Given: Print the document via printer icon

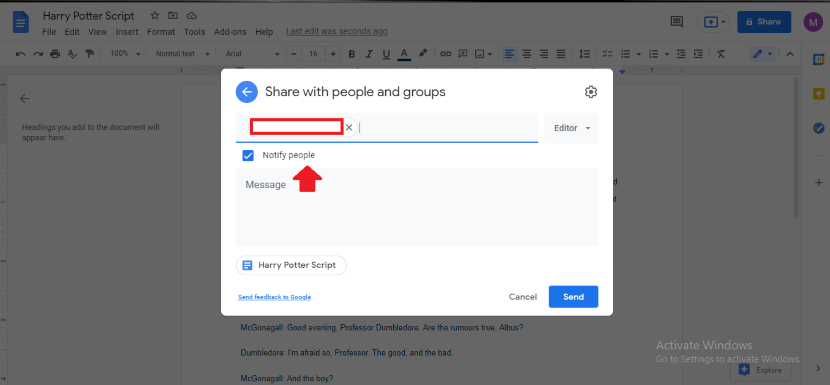Looking at the screenshot, I should pyautogui.click(x=55, y=54).
